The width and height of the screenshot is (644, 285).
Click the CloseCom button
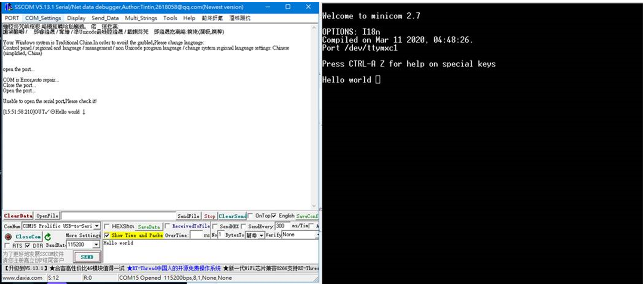[x=28, y=236]
